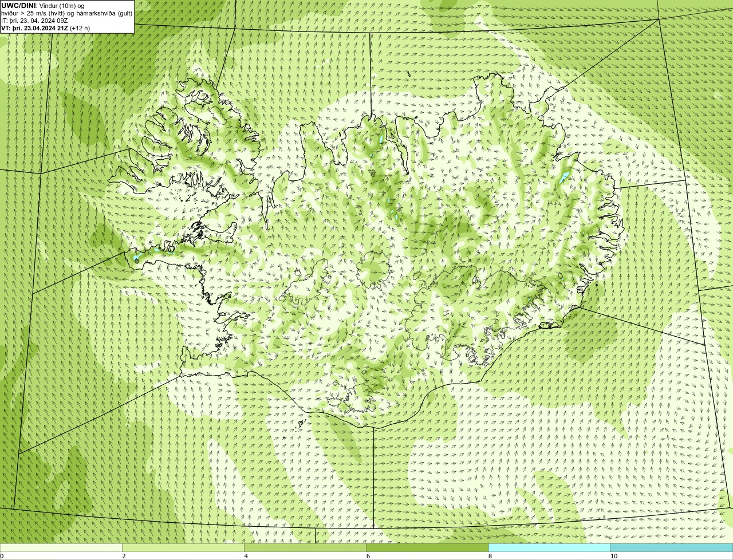Viewport: 733px width, 560px height.
Task: Click the 2–4 m/s light green band
Action: click(183, 548)
